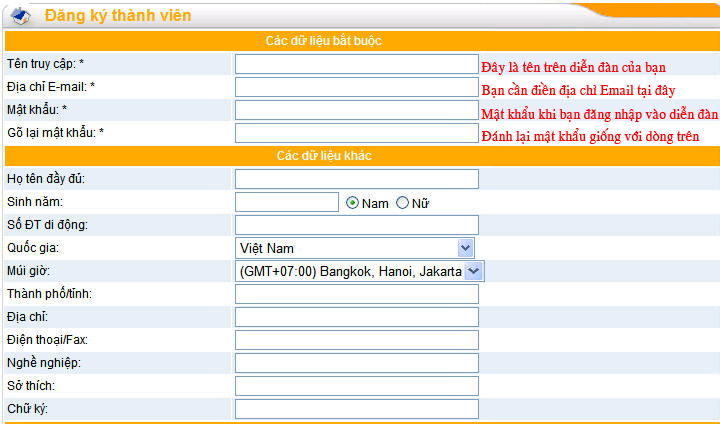Focus the Sở thích input field

point(357,386)
